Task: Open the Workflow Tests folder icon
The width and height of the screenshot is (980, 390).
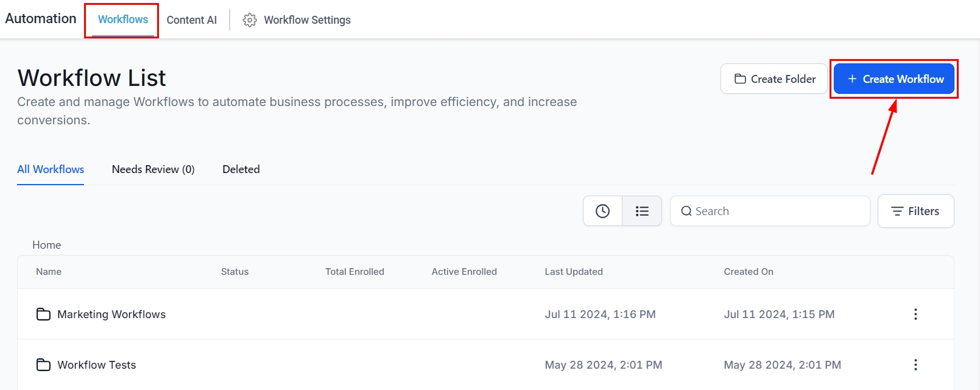Action: coord(43,365)
